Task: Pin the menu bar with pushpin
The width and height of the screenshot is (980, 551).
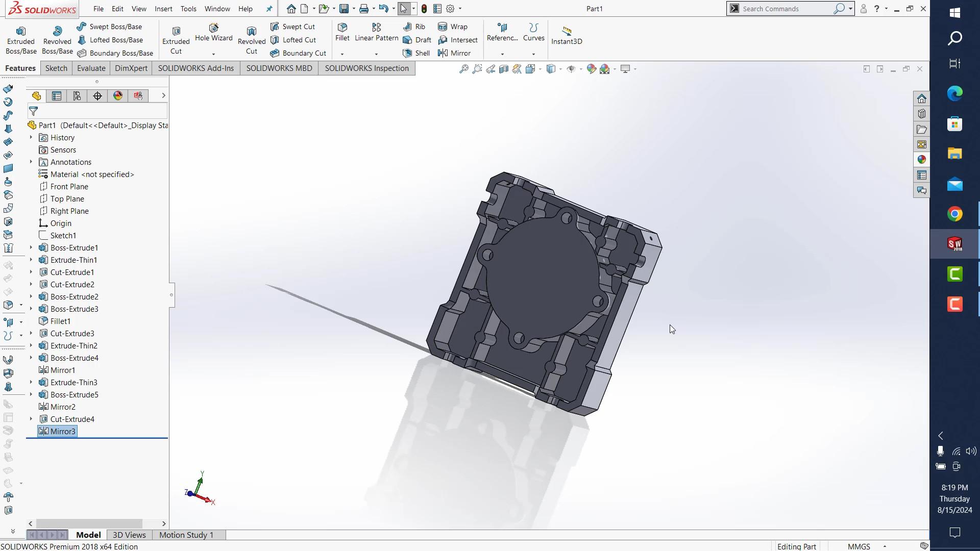Action: [x=269, y=9]
